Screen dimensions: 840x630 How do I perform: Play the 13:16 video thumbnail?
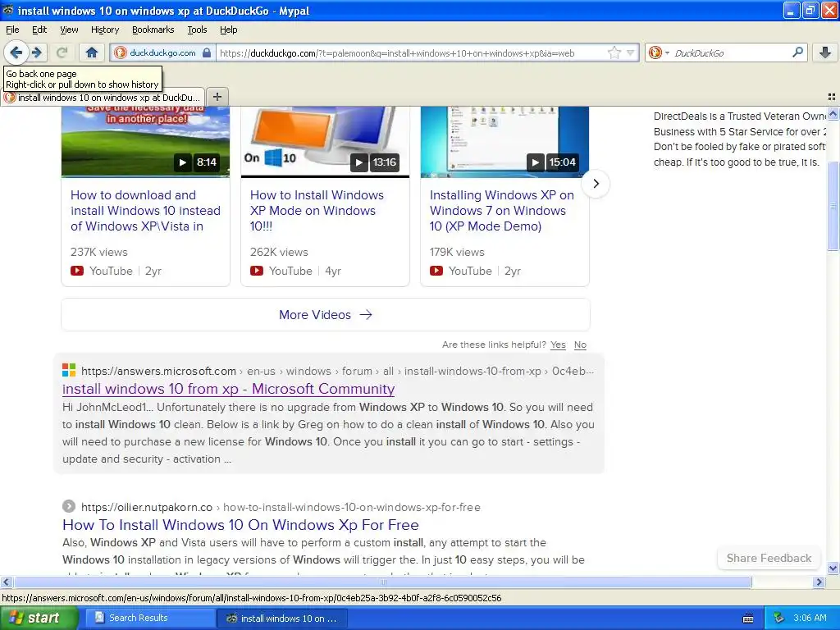[x=325, y=141]
